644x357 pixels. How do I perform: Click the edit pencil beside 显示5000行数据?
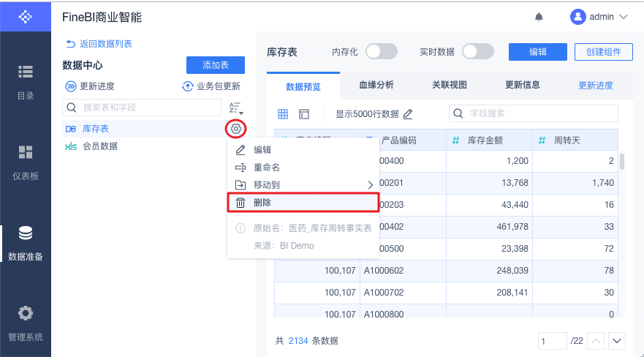408,114
